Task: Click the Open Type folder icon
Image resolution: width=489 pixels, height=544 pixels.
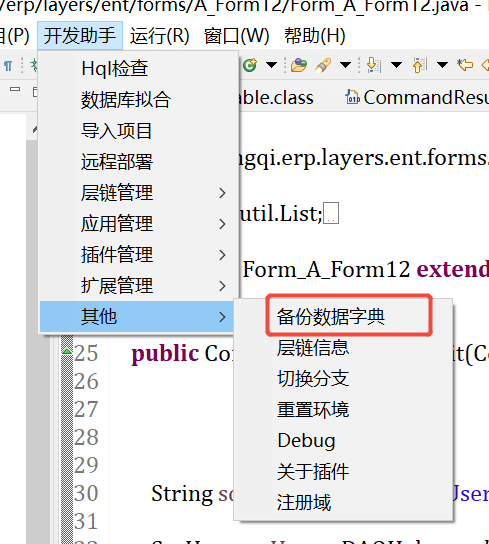Action: [299, 65]
